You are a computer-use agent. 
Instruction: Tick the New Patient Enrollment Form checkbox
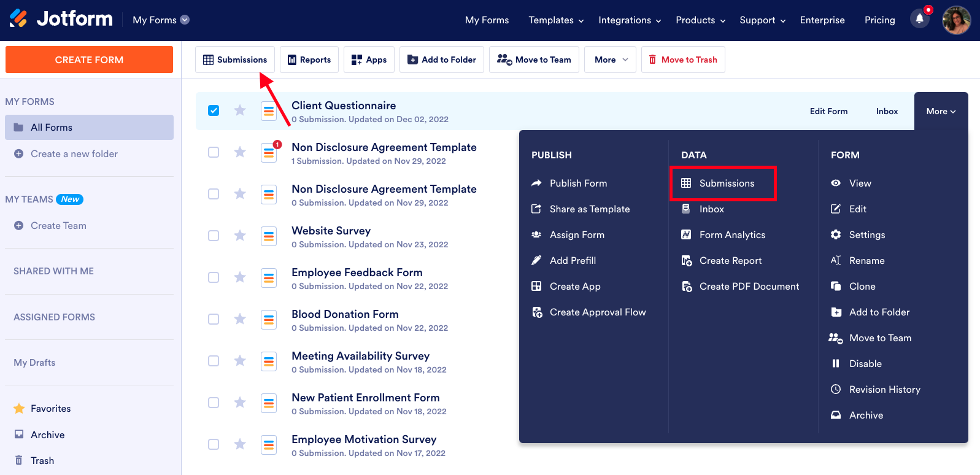pyautogui.click(x=214, y=403)
